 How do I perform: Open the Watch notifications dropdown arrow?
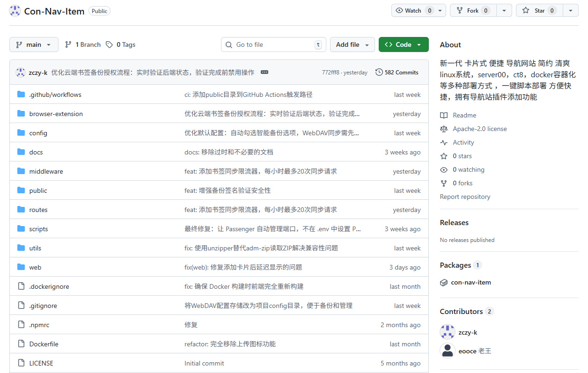point(441,11)
